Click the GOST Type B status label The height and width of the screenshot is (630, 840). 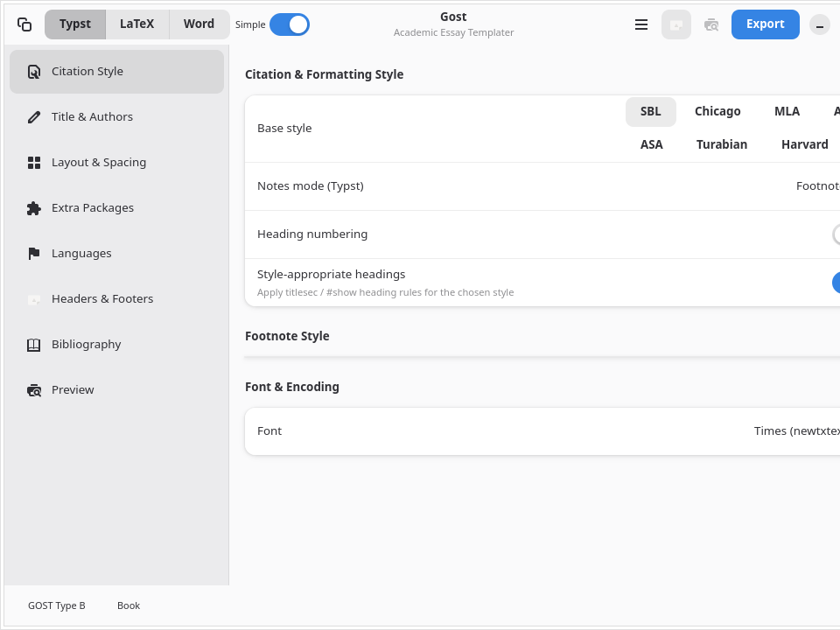[57, 605]
